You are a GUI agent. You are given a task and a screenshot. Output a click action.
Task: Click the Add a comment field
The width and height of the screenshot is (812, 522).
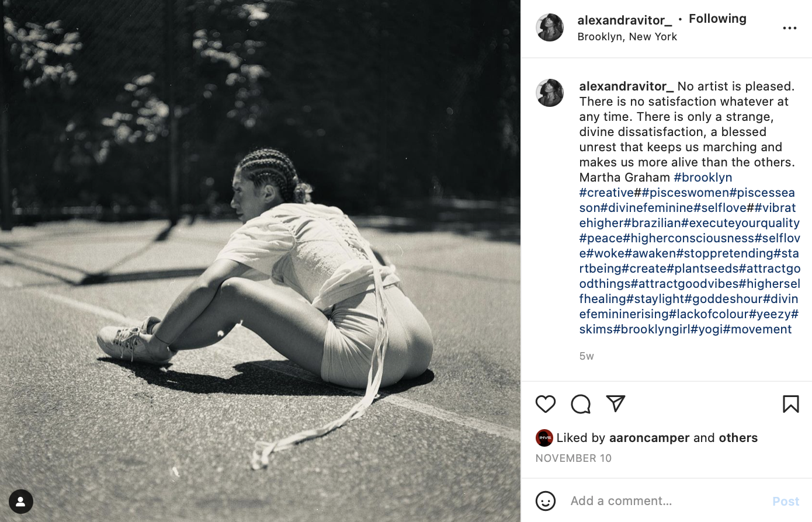(x=666, y=501)
